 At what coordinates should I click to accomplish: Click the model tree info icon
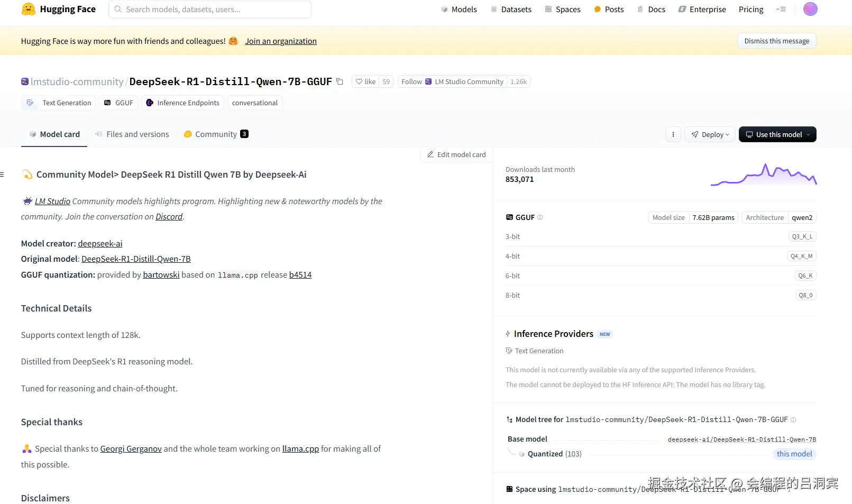(x=793, y=420)
